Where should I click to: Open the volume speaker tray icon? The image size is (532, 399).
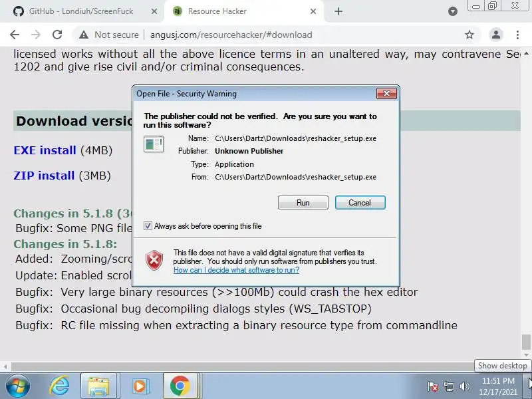point(464,386)
